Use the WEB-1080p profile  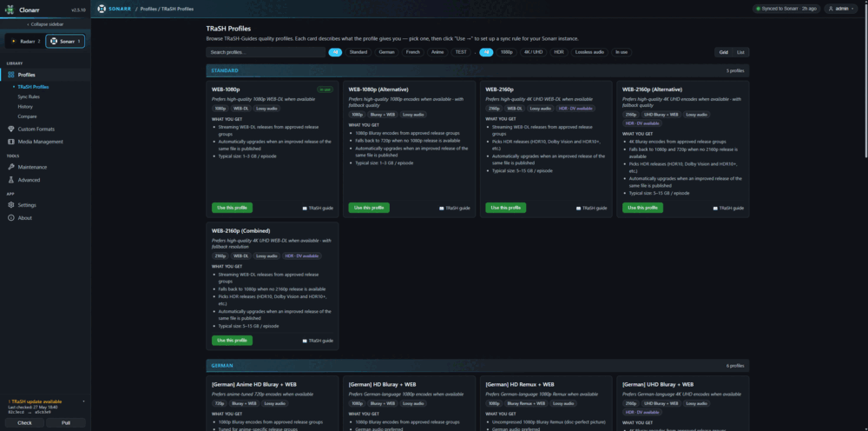coord(232,208)
